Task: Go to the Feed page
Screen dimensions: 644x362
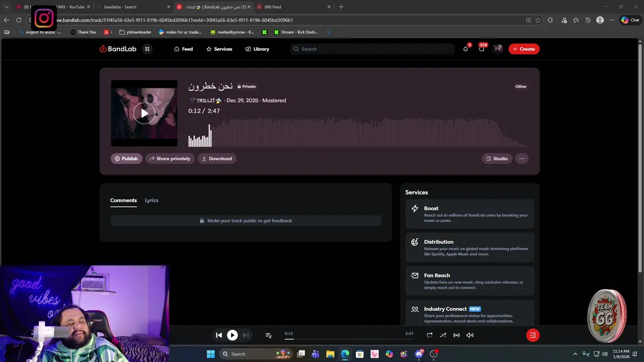Action: 183,49
